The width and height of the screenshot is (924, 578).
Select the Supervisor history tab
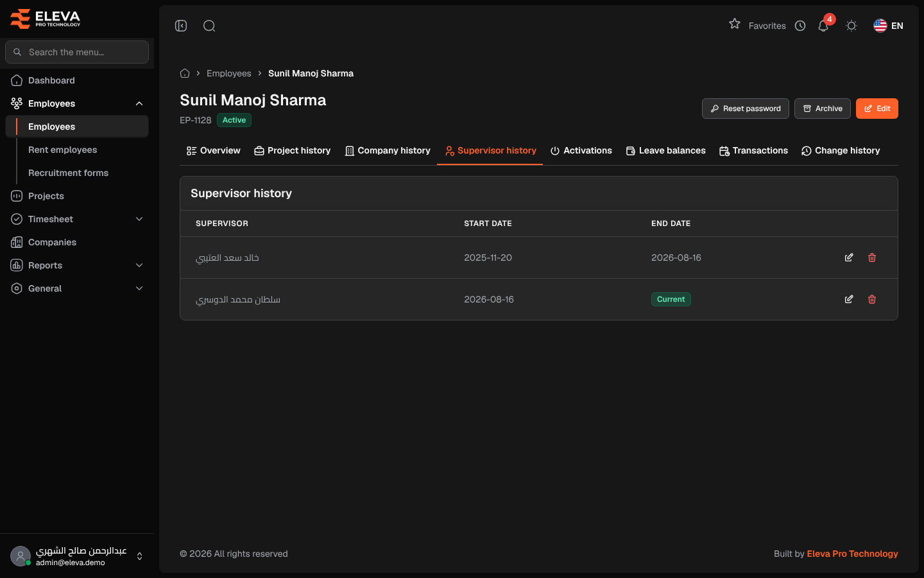click(490, 151)
